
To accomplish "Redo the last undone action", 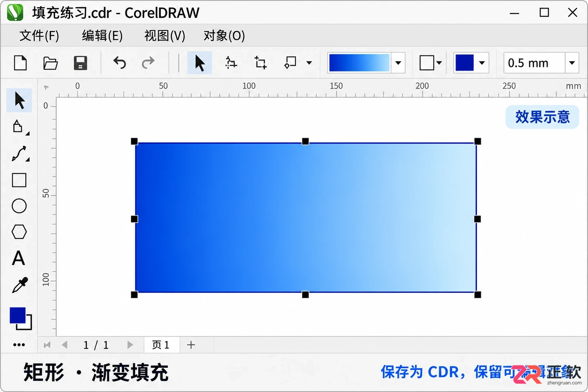I will 148,63.
